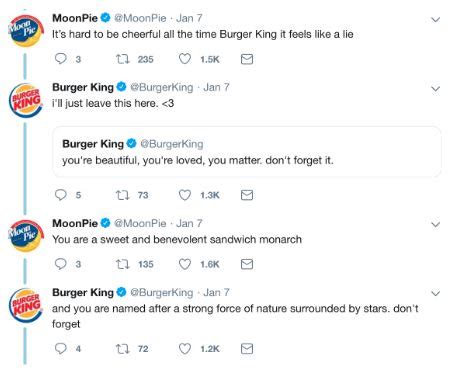Viewport: 457px width, 370px height.
Task: Retweet the "sandwich monarch" tweet with 135 retweets
Action: tap(122, 264)
